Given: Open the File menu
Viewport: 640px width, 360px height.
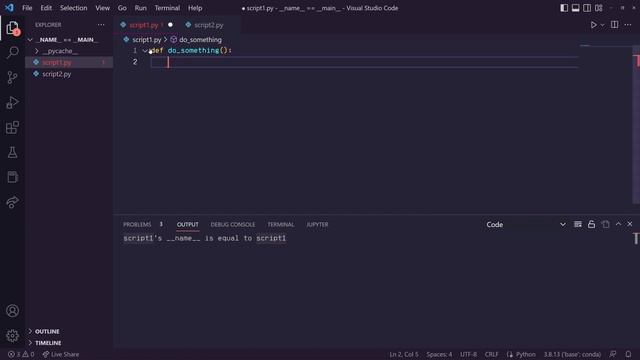Looking at the screenshot, I should (27, 8).
